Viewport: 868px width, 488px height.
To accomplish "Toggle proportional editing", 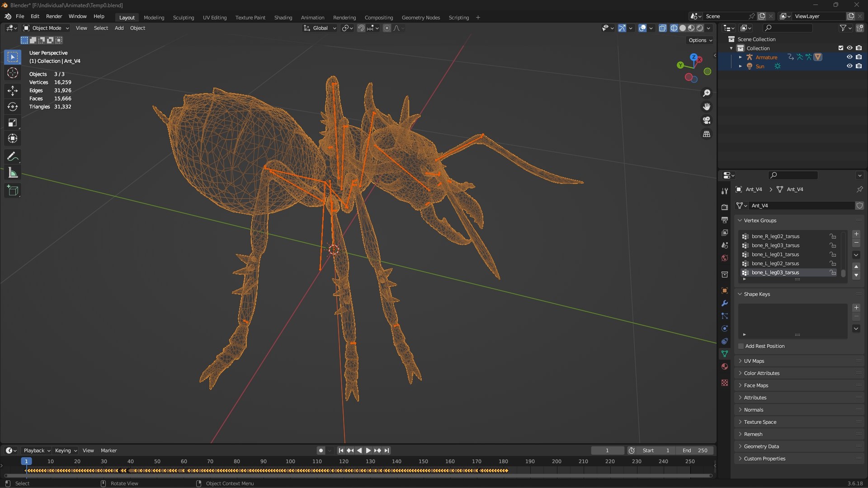I will [387, 28].
